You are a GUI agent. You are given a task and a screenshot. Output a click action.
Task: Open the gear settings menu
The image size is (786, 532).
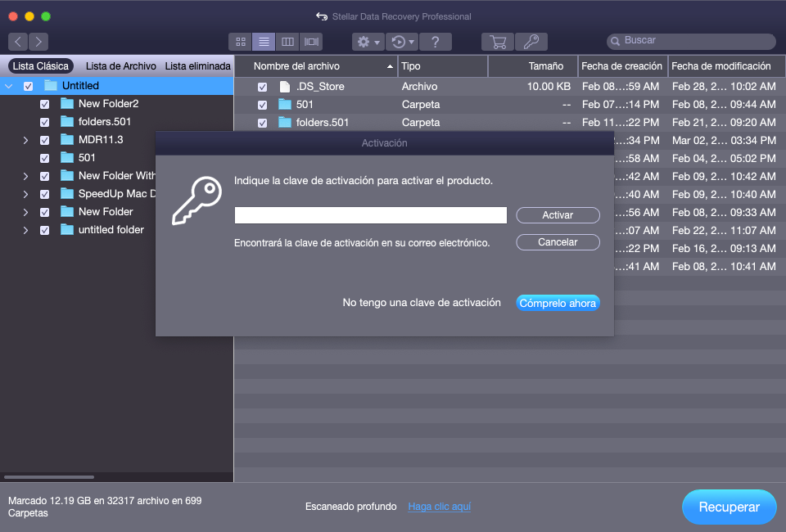point(368,42)
